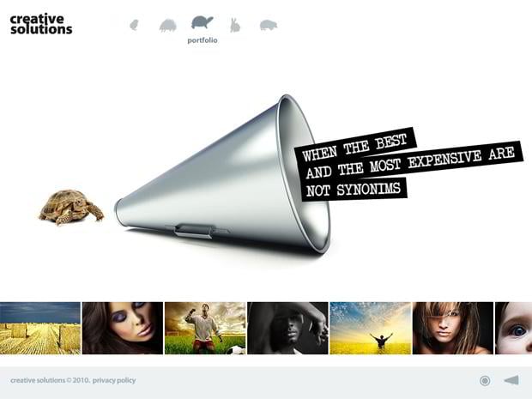
Task: Select the mole icon in navigation
Action: point(269,25)
